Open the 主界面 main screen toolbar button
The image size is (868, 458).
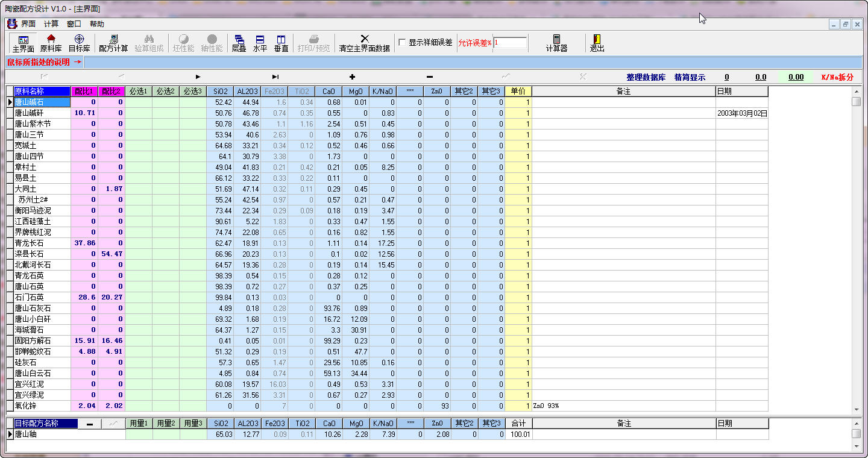pyautogui.click(x=24, y=43)
